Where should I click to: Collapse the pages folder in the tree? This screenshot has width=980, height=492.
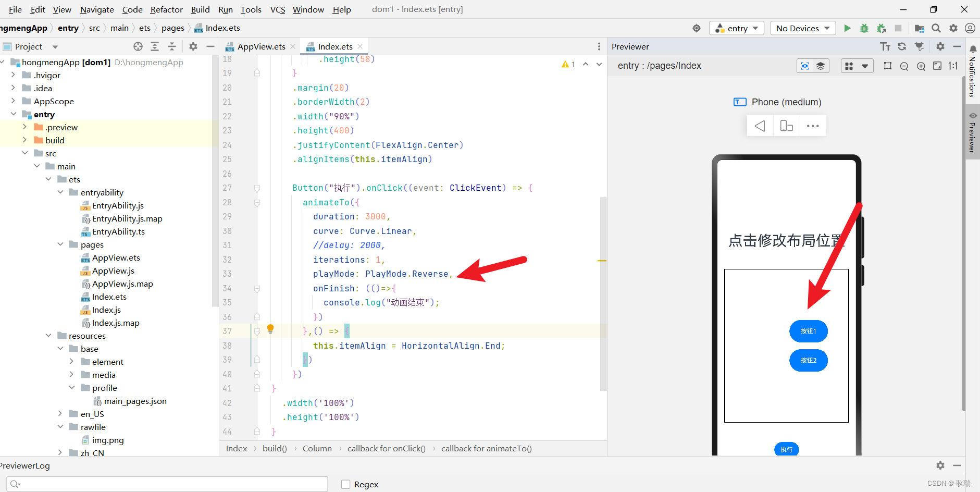[x=60, y=244]
